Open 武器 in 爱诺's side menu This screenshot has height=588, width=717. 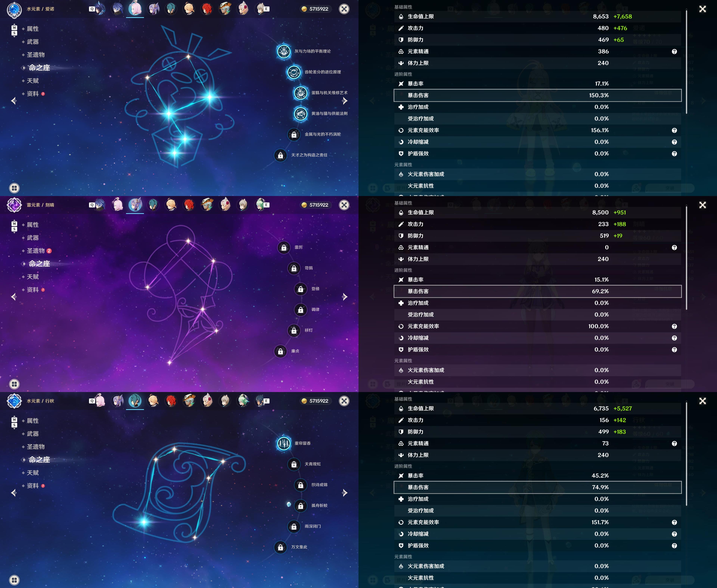click(x=32, y=42)
